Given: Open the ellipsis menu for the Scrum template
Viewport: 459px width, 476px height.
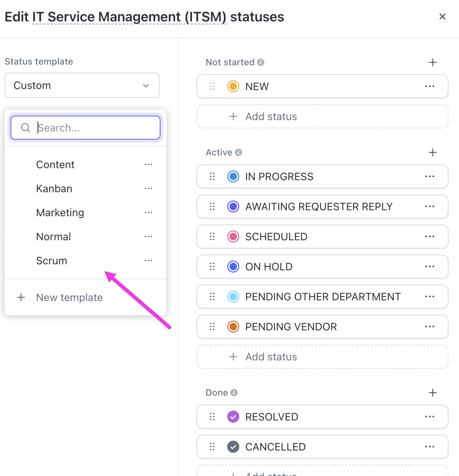Looking at the screenshot, I should click(x=148, y=261).
